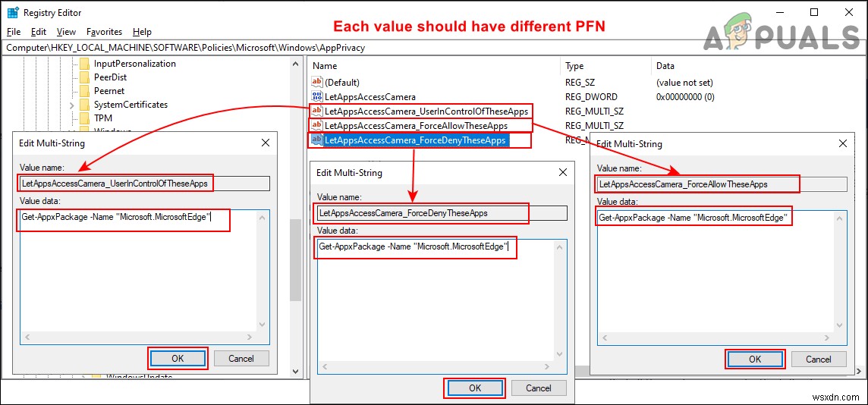Click the InputPersonalization folder icon
868x405 pixels.
click(84, 64)
